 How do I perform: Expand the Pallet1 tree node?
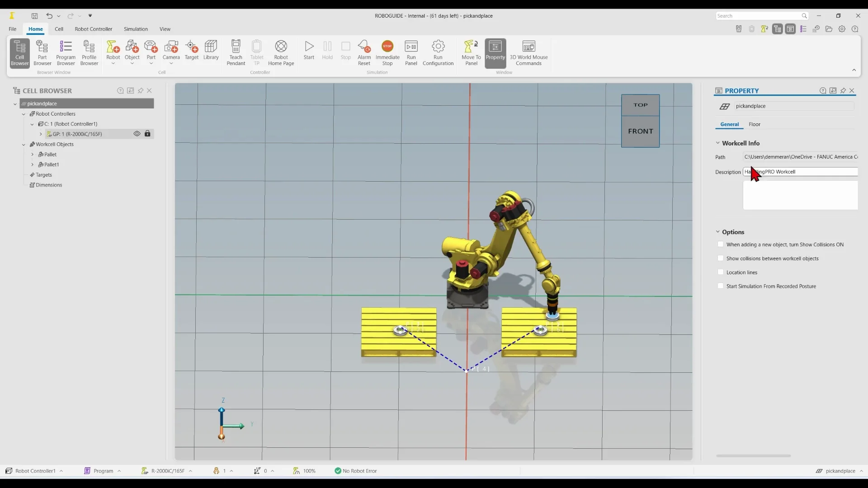point(32,164)
